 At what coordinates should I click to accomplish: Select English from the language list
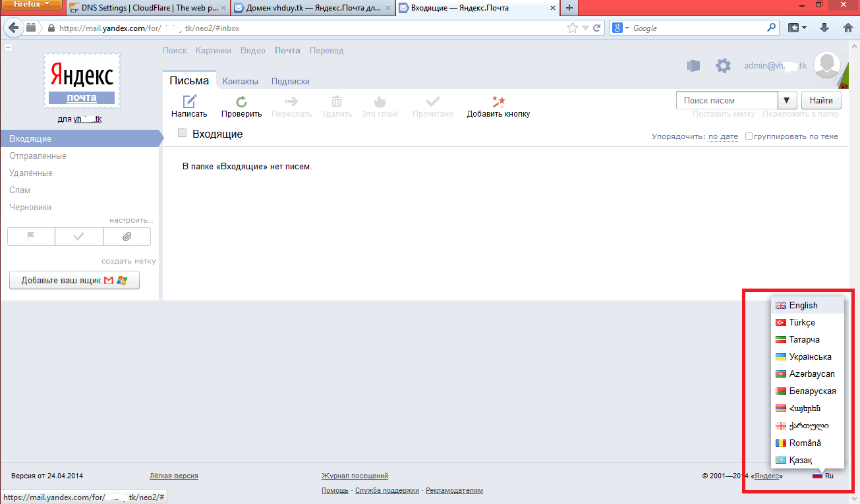coord(803,305)
